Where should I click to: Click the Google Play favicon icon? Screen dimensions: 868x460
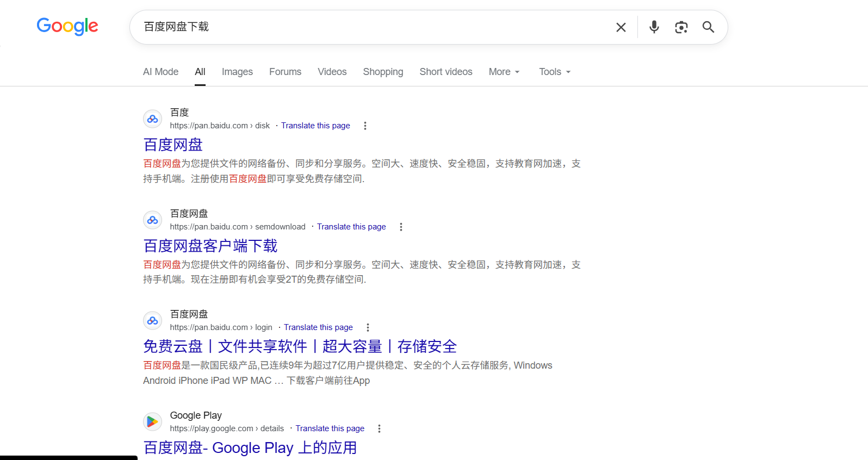tap(153, 422)
